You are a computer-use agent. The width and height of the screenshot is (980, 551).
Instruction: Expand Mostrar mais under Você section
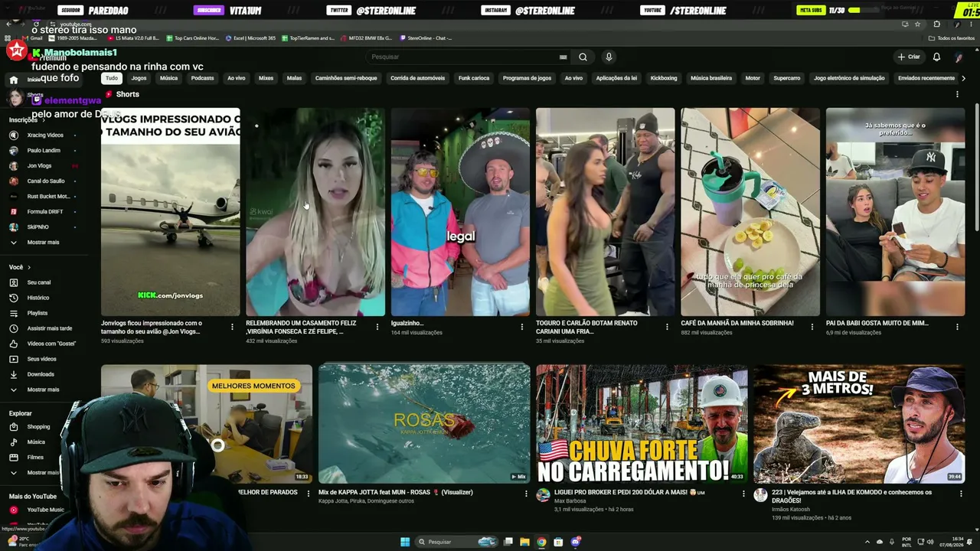pyautogui.click(x=43, y=390)
